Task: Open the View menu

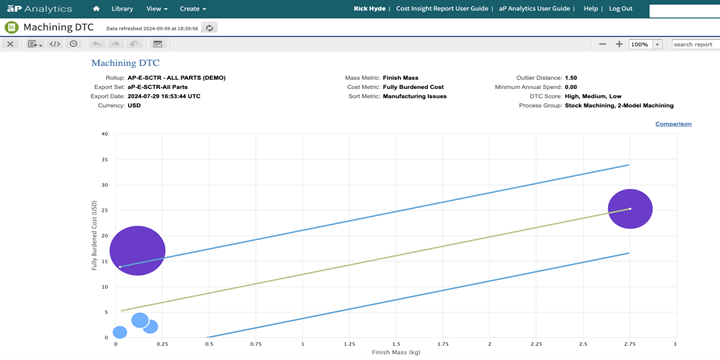Action: click(157, 9)
